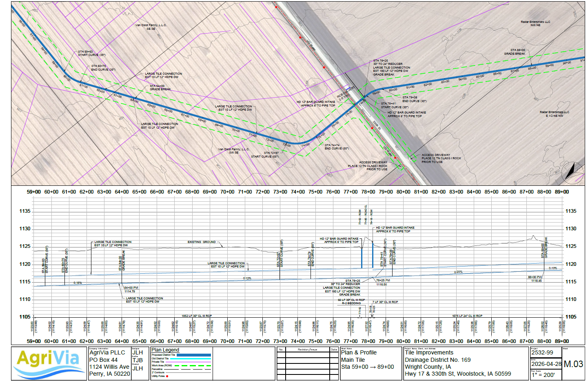
Task: Click plan view STA 74+74 END CURVE (55°) callout
Action: (337, 147)
